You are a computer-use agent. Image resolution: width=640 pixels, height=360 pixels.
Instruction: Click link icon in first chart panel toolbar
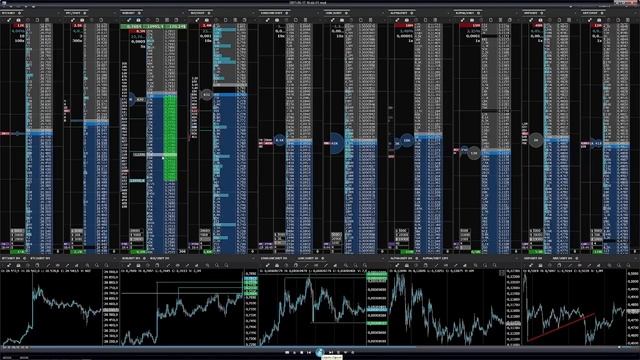[x=9, y=265]
